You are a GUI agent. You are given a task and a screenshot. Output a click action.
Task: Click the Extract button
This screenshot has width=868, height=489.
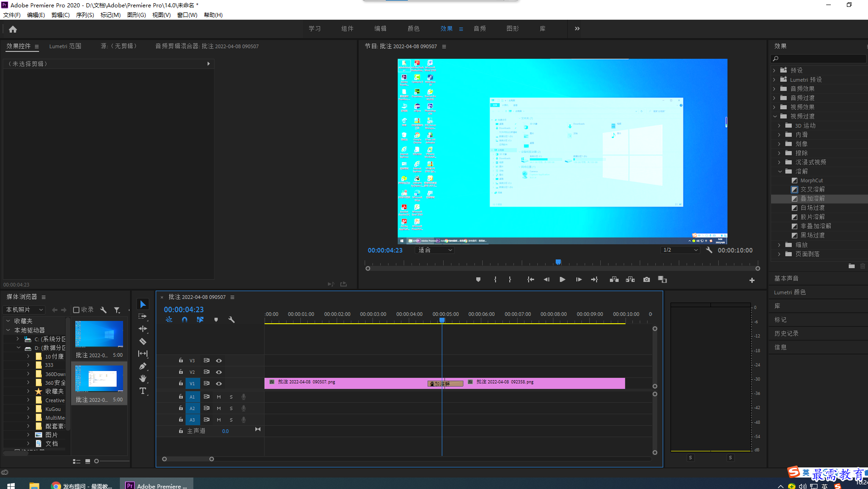pyautogui.click(x=630, y=280)
